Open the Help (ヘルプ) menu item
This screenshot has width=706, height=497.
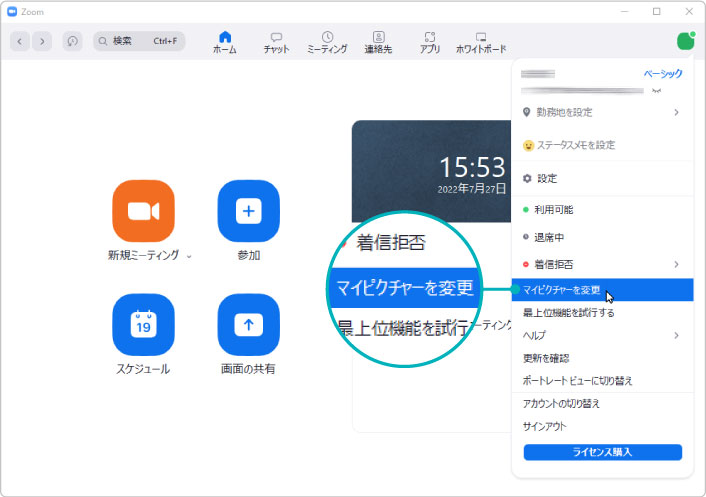click(602, 335)
